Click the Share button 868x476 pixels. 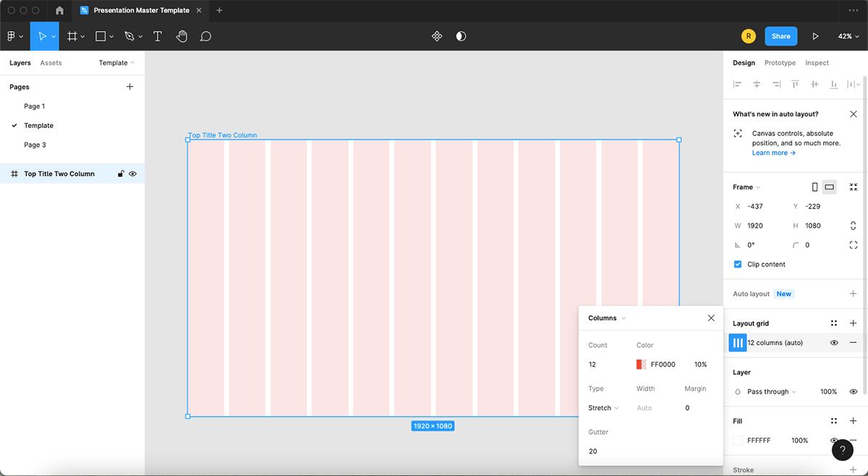pyautogui.click(x=780, y=35)
